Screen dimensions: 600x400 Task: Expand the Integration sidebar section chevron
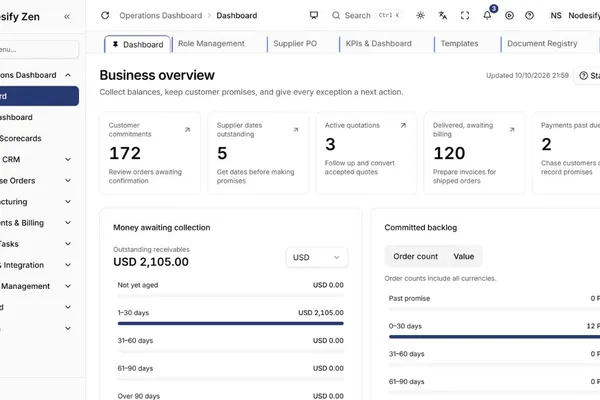tap(68, 265)
